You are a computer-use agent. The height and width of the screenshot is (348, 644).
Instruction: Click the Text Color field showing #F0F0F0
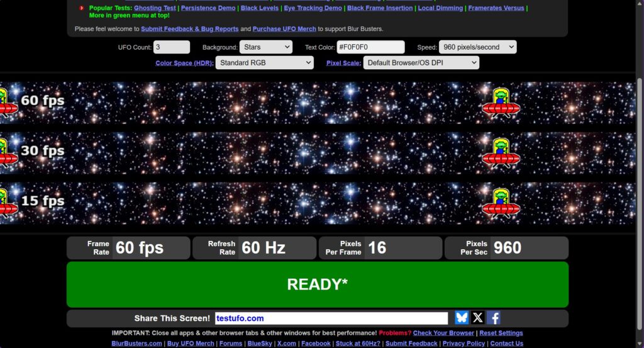coord(370,47)
